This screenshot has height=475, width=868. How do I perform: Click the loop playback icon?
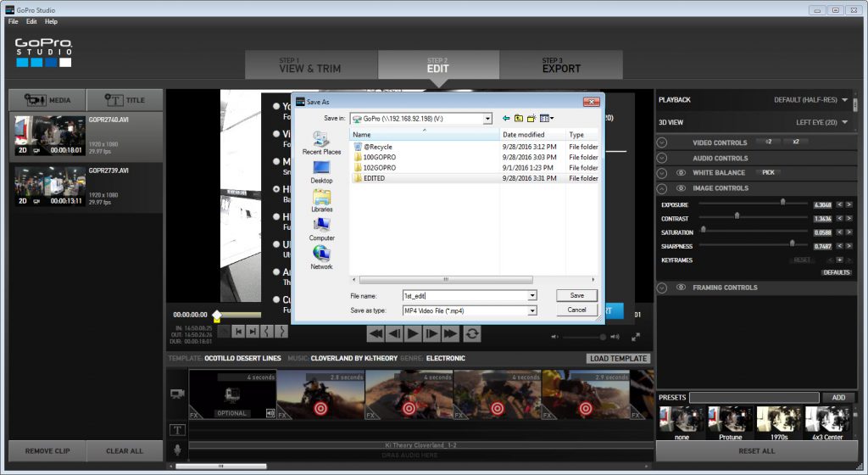[x=472, y=333]
